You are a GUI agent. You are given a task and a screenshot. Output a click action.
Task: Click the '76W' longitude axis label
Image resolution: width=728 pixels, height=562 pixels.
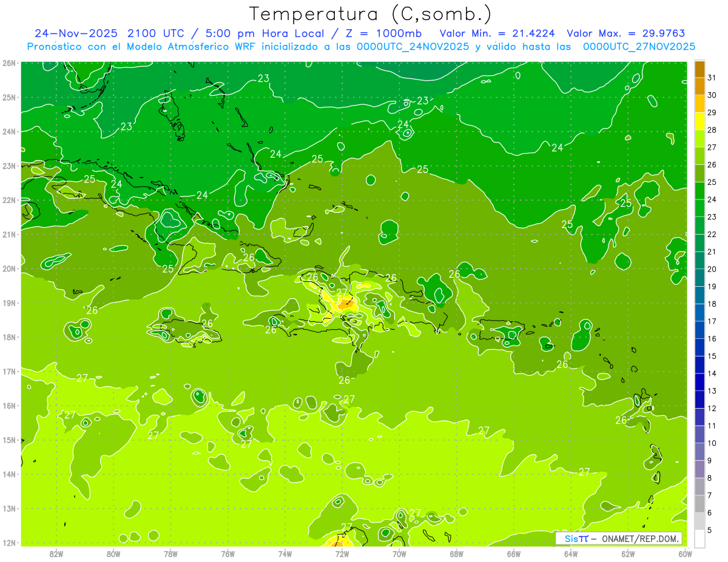pyautogui.click(x=228, y=554)
